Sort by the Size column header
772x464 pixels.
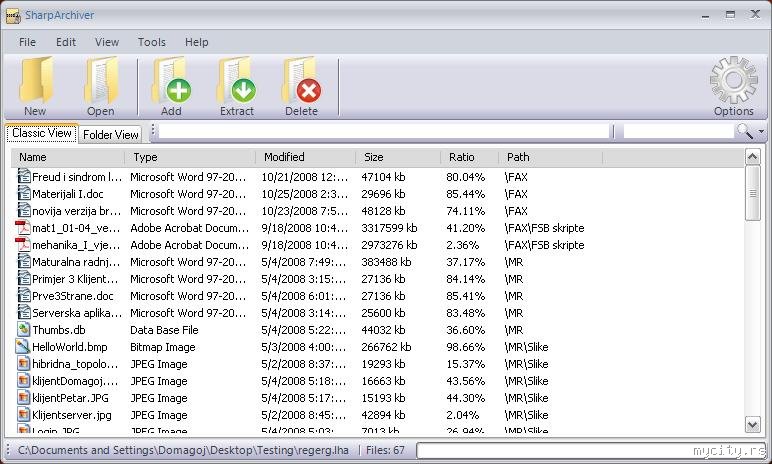398,157
